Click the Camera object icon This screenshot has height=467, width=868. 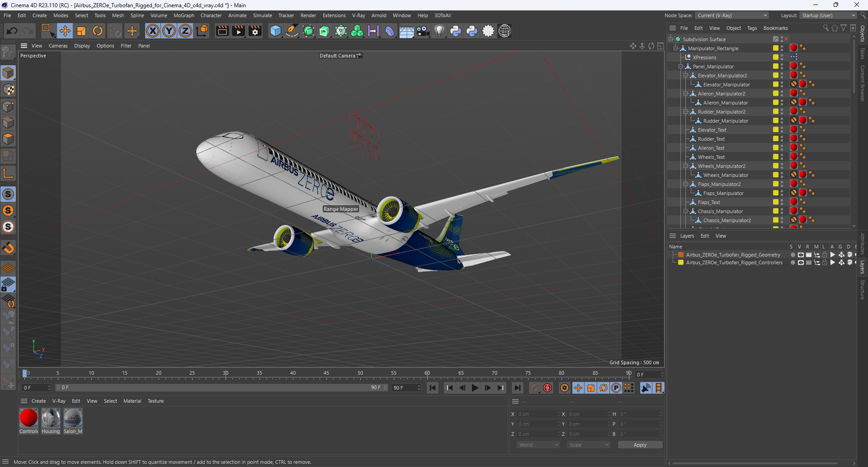[x=423, y=31]
